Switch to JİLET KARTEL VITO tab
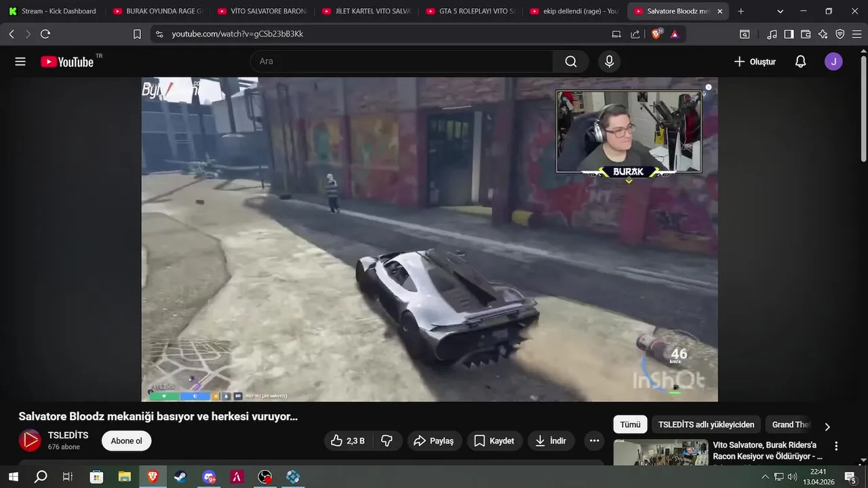Image resolution: width=868 pixels, height=488 pixels. [366, 12]
